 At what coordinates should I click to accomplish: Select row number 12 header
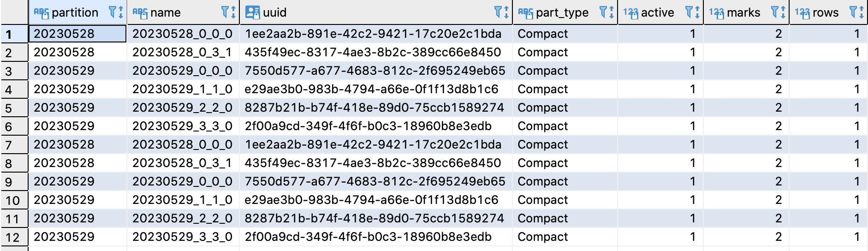point(14,237)
